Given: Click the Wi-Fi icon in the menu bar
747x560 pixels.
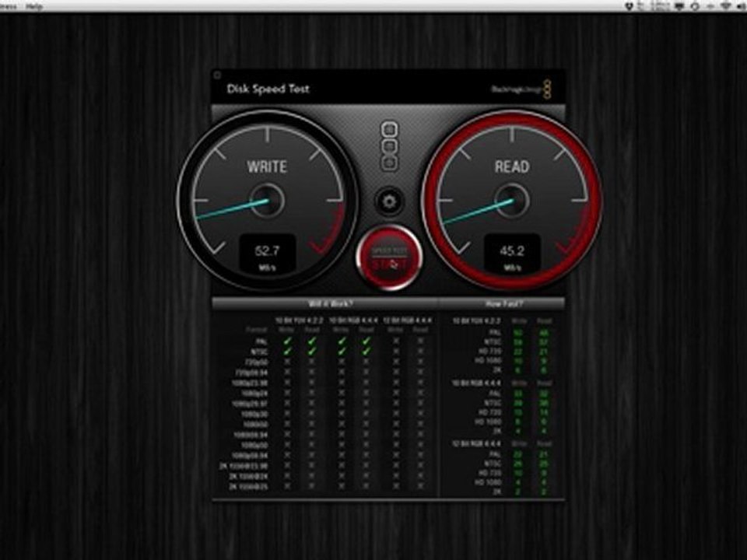Looking at the screenshot, I should (x=725, y=6).
